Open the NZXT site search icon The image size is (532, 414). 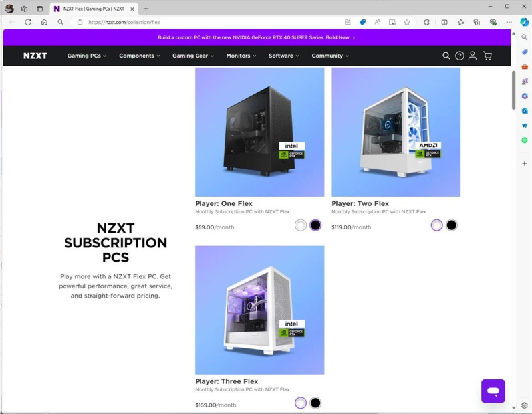coord(446,56)
